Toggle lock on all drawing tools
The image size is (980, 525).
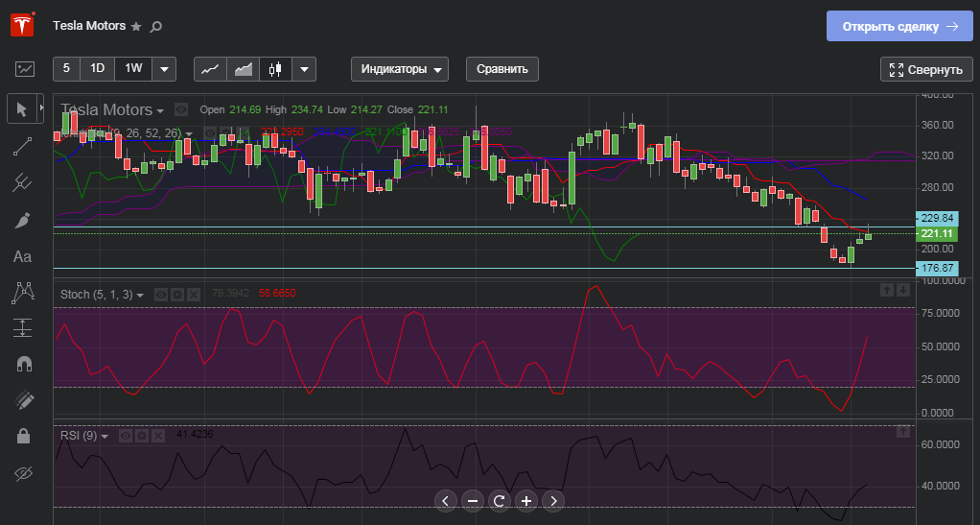click(24, 436)
